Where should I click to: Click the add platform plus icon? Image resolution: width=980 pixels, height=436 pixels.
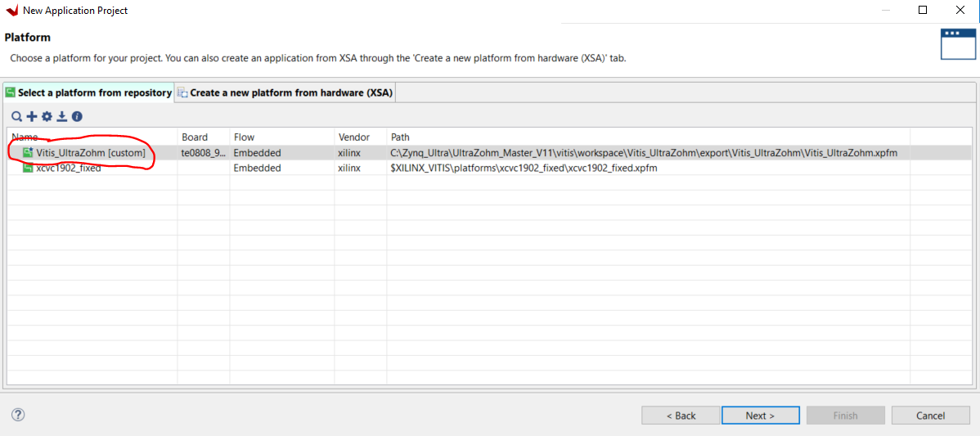[32, 117]
